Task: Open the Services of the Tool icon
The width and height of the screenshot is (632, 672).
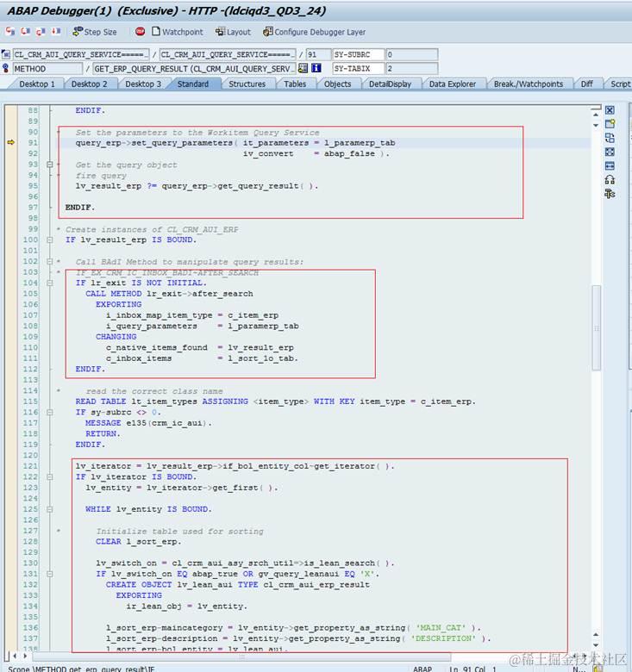Action: pos(610,194)
